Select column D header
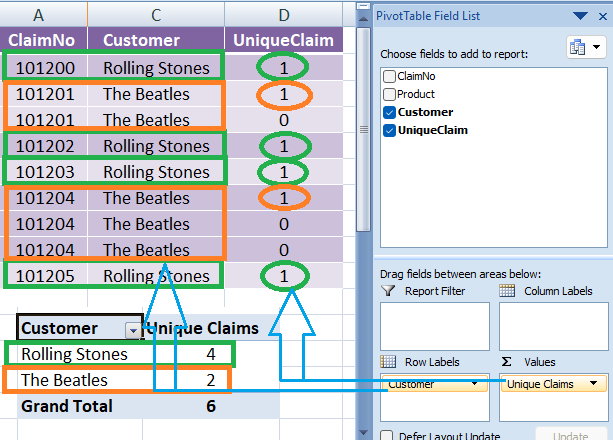This screenshot has height=440, width=613. coord(285,14)
